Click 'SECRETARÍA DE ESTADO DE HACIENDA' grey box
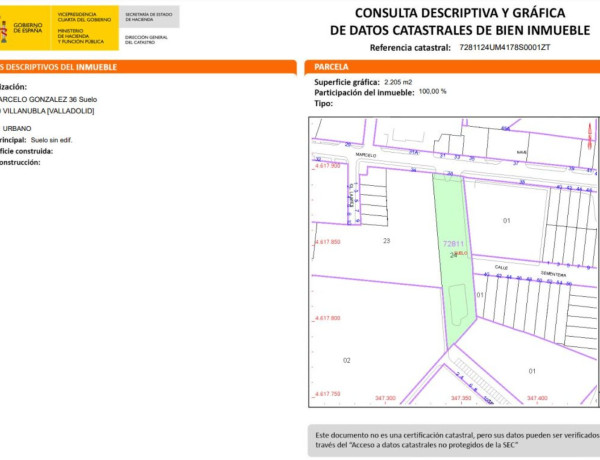 tap(149, 17)
